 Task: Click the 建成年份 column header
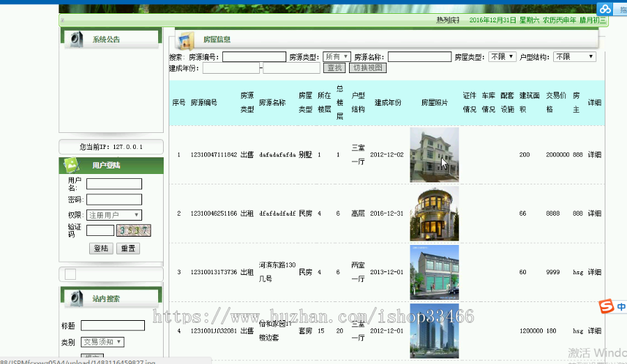click(387, 103)
